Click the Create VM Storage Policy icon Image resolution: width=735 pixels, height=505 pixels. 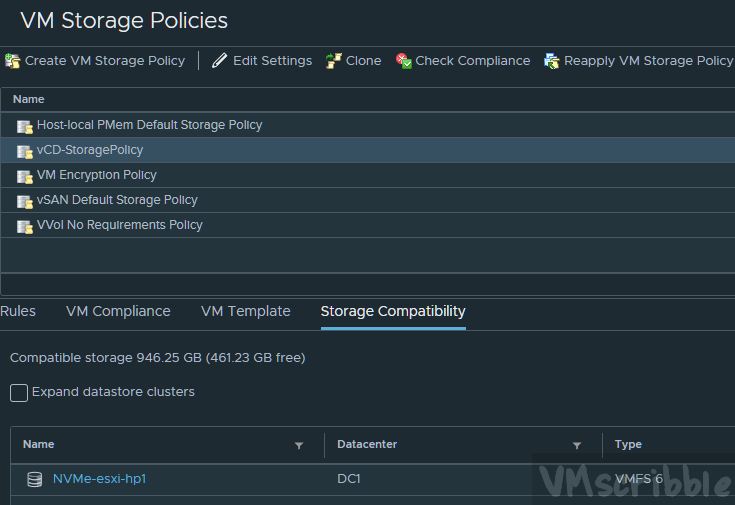click(12, 61)
